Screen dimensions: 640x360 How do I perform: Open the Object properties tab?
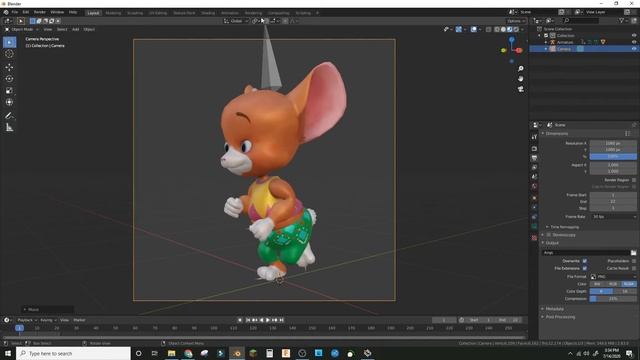pyautogui.click(x=534, y=198)
